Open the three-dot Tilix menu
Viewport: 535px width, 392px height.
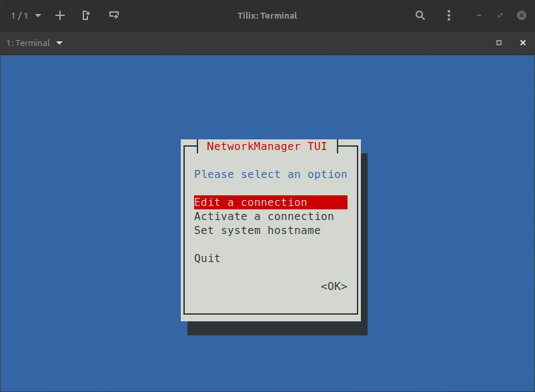[449, 15]
